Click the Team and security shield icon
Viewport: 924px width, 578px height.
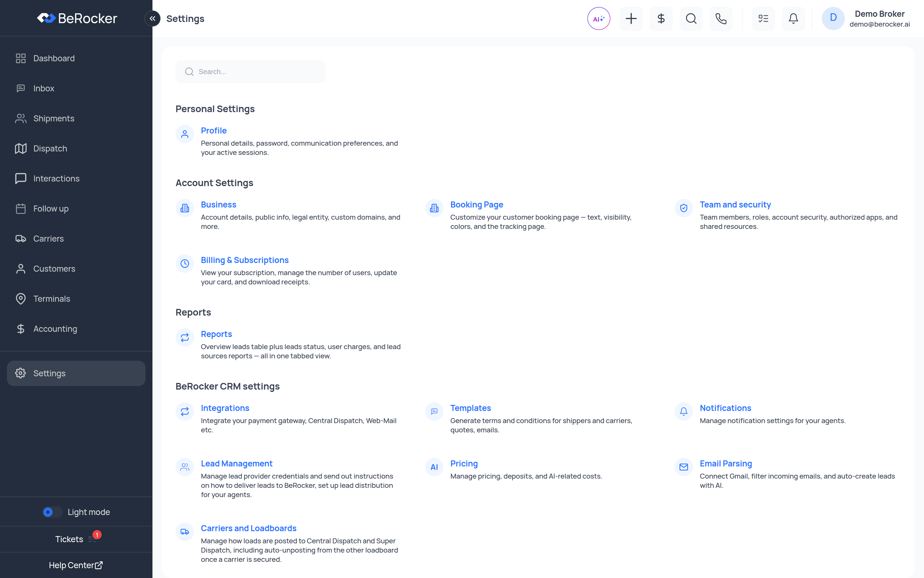[683, 208]
